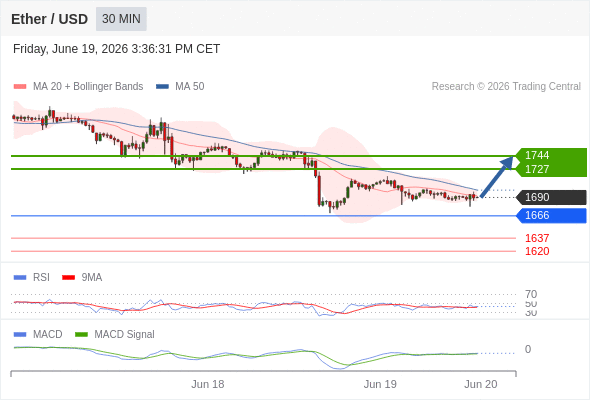This screenshot has width=590, height=400.
Task: Click the 30 MIN timeframe badge
Action: [121, 19]
